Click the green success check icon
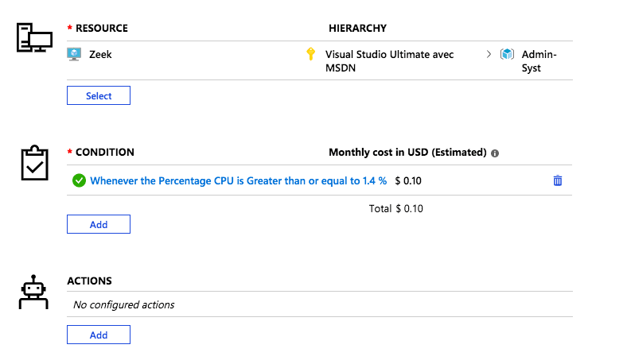Screen dimensions: 627x364 [x=79, y=180]
